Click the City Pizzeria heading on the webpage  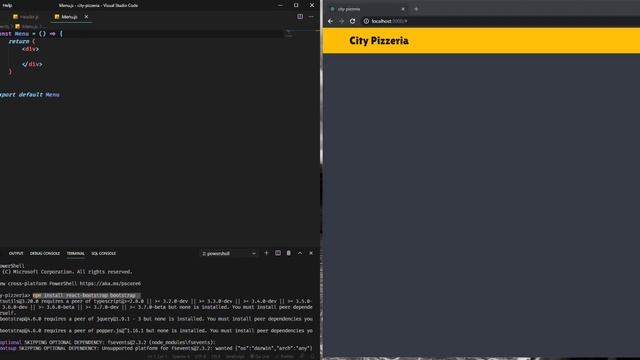click(x=379, y=41)
